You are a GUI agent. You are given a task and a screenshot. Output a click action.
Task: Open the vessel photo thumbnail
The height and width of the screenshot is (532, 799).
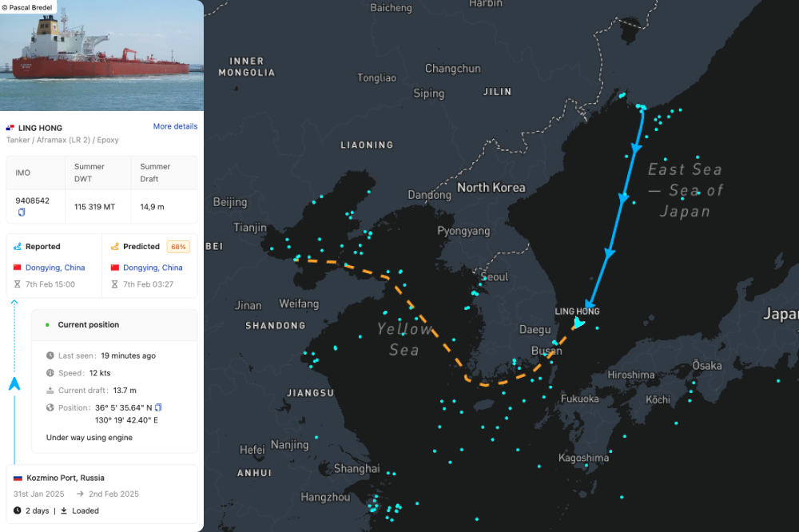[101, 56]
